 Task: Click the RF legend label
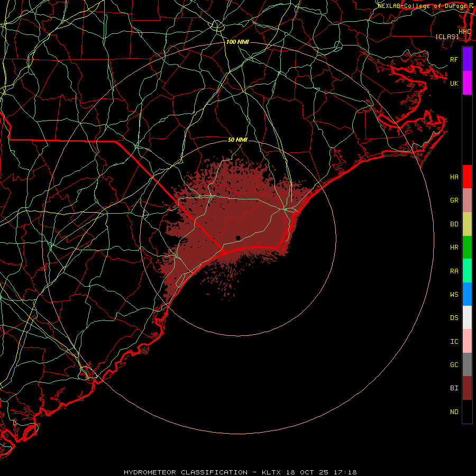click(454, 59)
